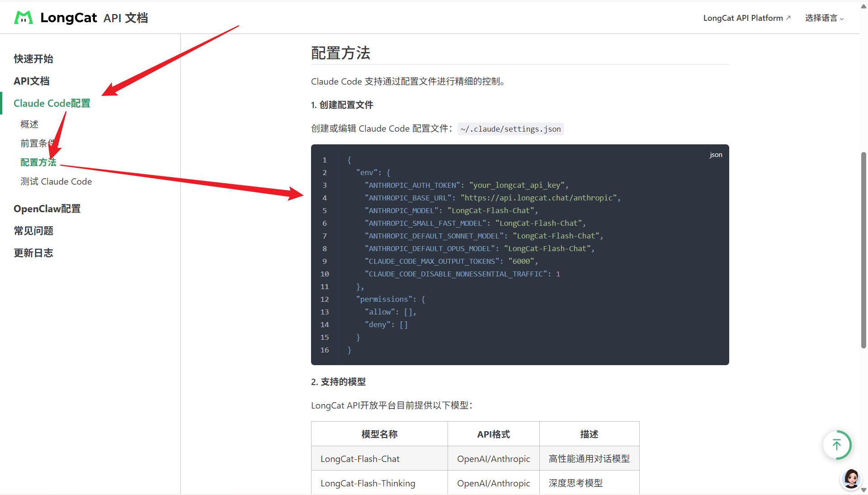Click the CLAUDE_CODE_MAX_OUTPUT_TOKENS code line
Viewport: 868px width, 495px height.
pos(451,261)
